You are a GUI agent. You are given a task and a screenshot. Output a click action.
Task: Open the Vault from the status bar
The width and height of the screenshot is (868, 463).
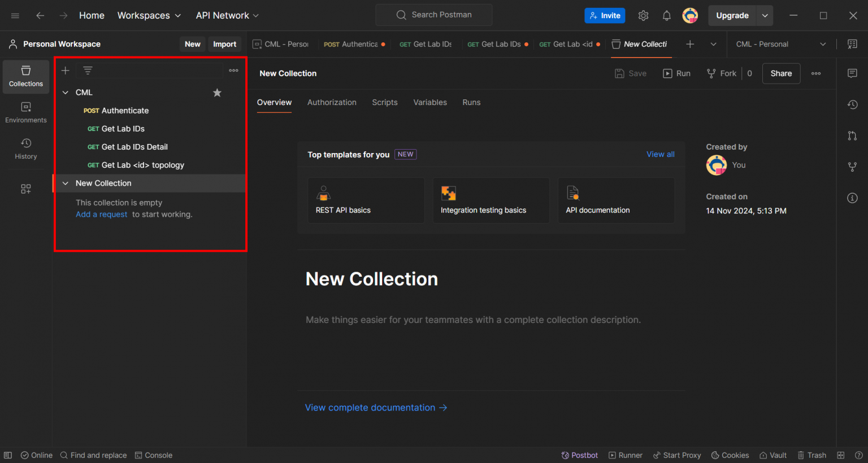tap(772, 455)
